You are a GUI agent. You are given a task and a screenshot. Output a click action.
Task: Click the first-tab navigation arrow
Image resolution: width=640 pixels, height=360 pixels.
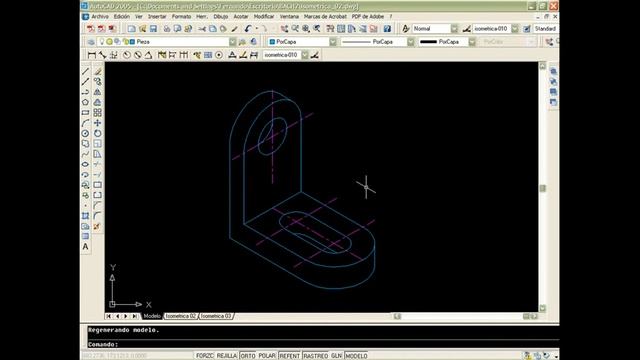pos(109,316)
